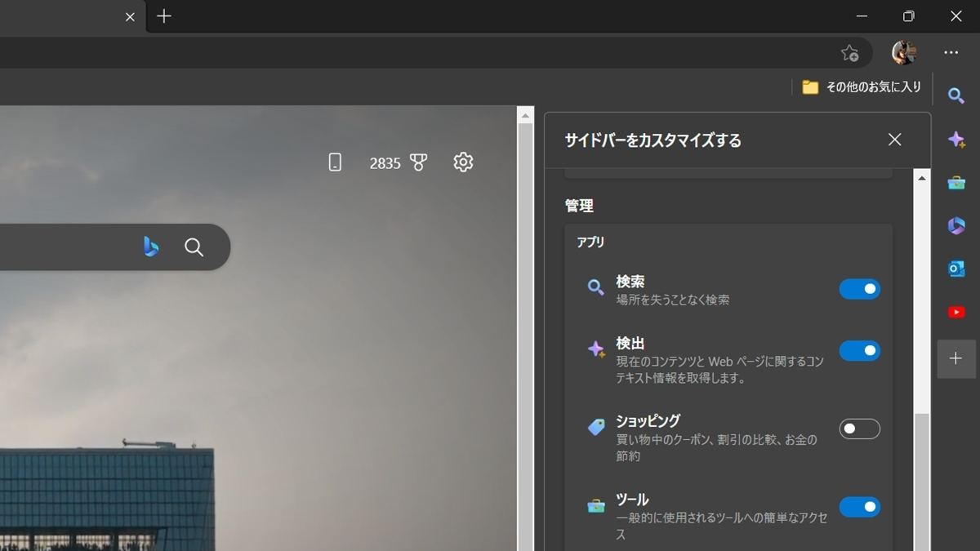Add this page to favorites with the star icon

click(x=849, y=53)
